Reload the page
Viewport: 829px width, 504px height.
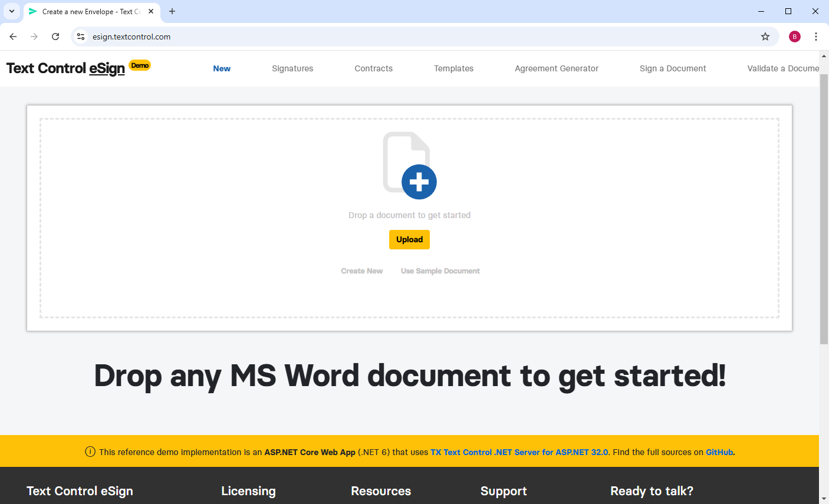(55, 37)
